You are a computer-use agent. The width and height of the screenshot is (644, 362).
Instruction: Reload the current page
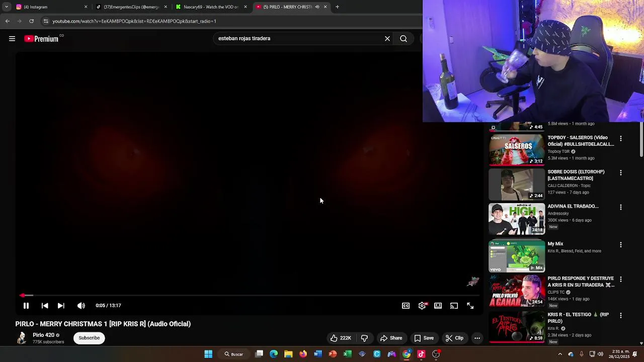[x=31, y=21]
